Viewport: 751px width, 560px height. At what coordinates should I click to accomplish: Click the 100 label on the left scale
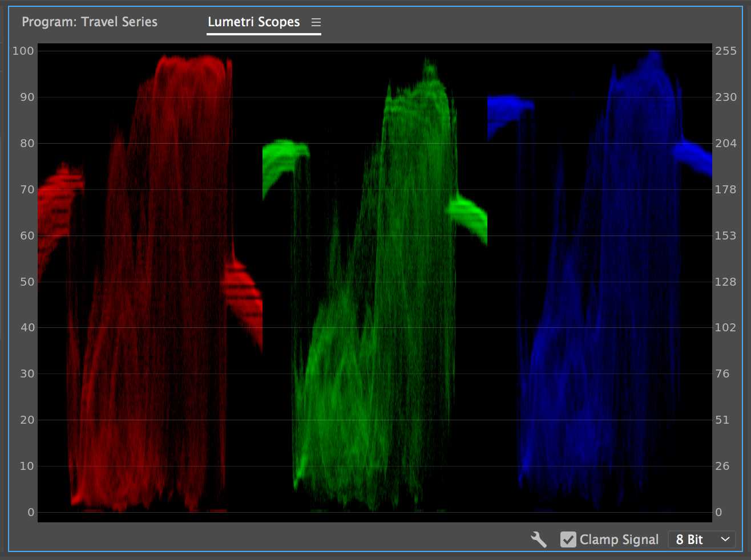(x=23, y=51)
